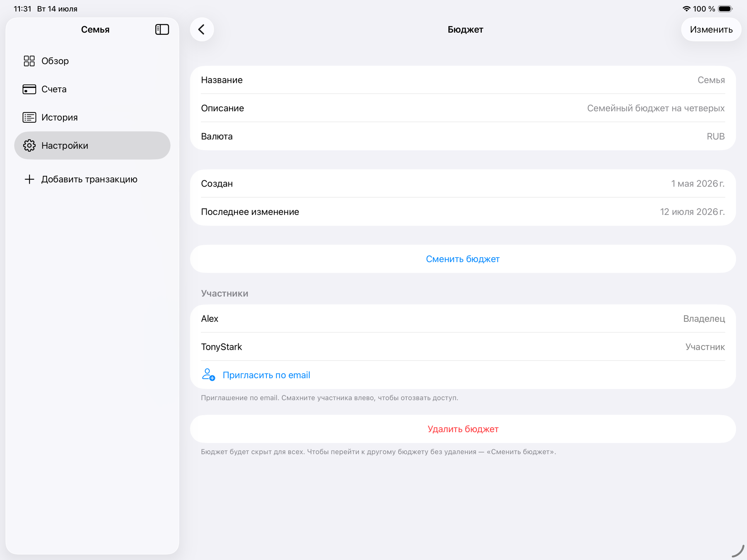Tap the RUB currency value
Image resolution: width=747 pixels, height=560 pixels.
tap(715, 136)
